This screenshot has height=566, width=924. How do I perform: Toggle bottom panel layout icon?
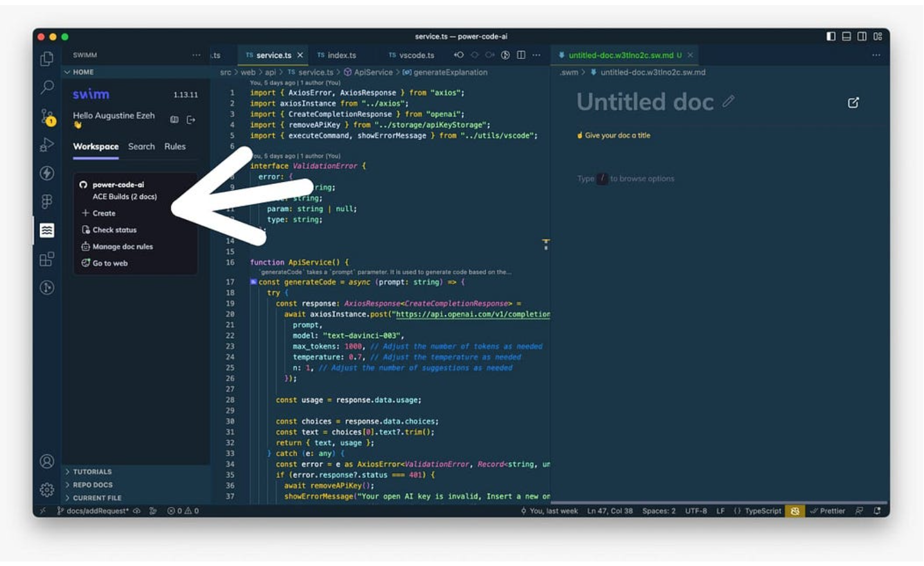tap(846, 37)
